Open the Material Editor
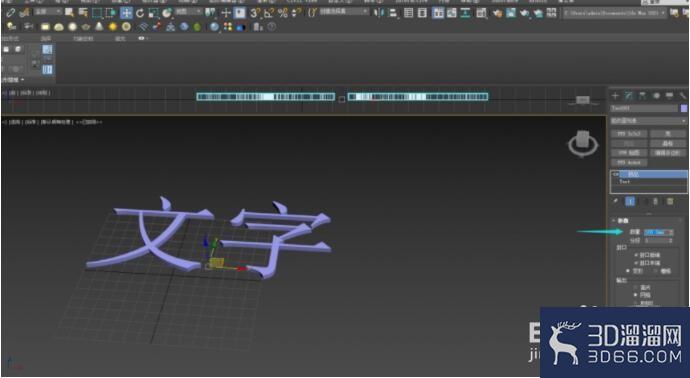The width and height of the screenshot is (690, 378). click(x=481, y=13)
